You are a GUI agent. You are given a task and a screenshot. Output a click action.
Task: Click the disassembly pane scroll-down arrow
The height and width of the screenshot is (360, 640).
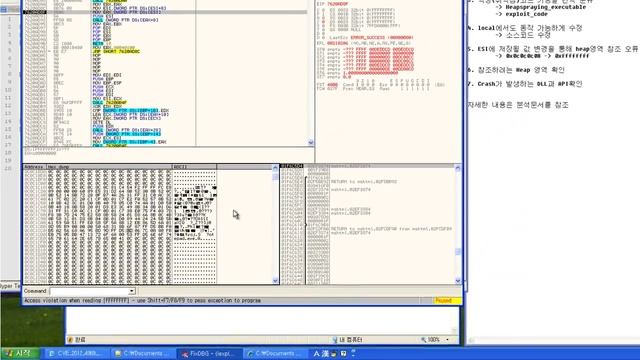coord(311,142)
